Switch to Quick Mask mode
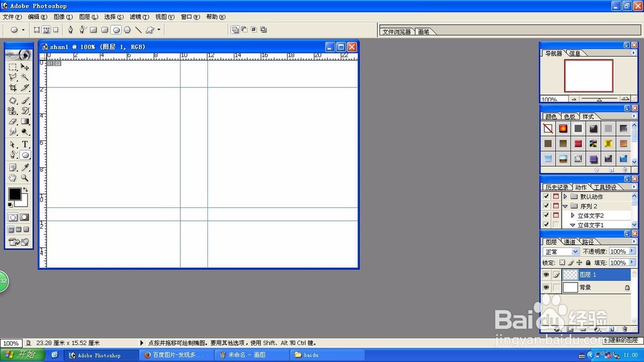 point(24,217)
